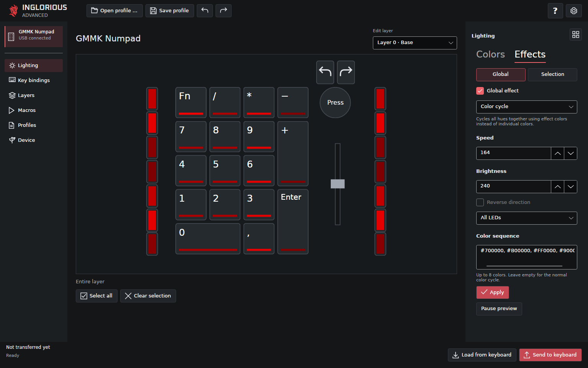
Task: Open Layers in the sidebar
Action: [x=34, y=95]
